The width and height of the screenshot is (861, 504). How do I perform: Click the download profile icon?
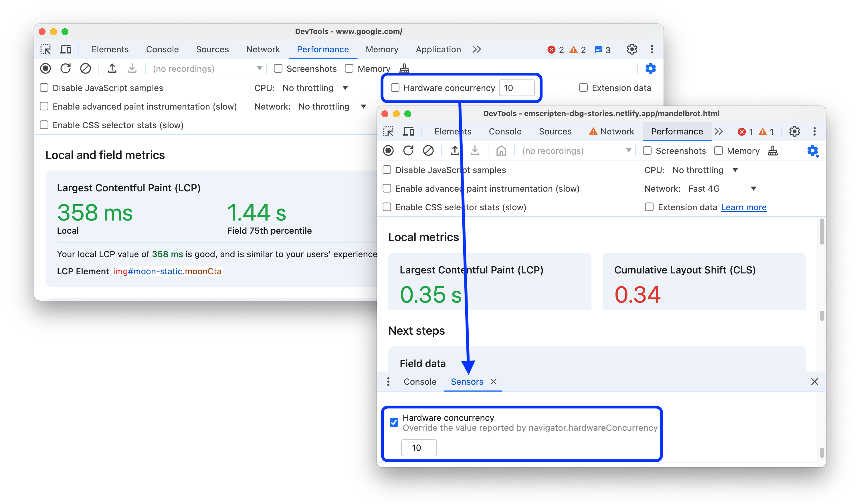[x=131, y=68]
